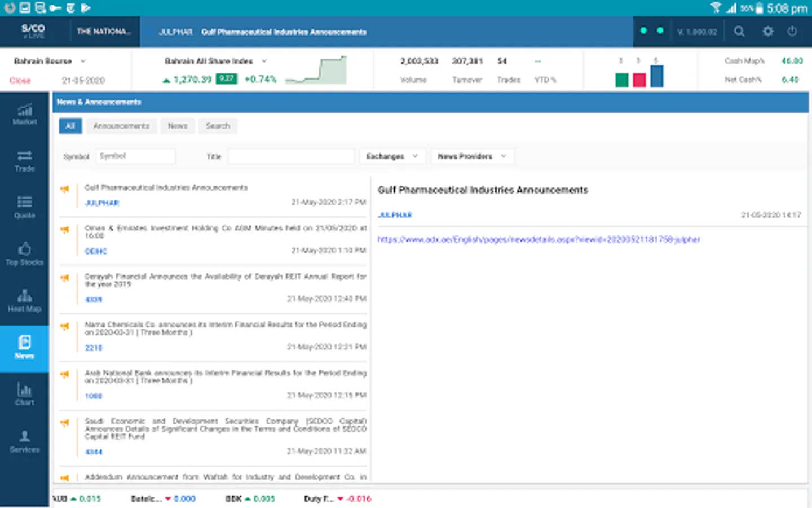Click the blue market breadth bar

657,76
